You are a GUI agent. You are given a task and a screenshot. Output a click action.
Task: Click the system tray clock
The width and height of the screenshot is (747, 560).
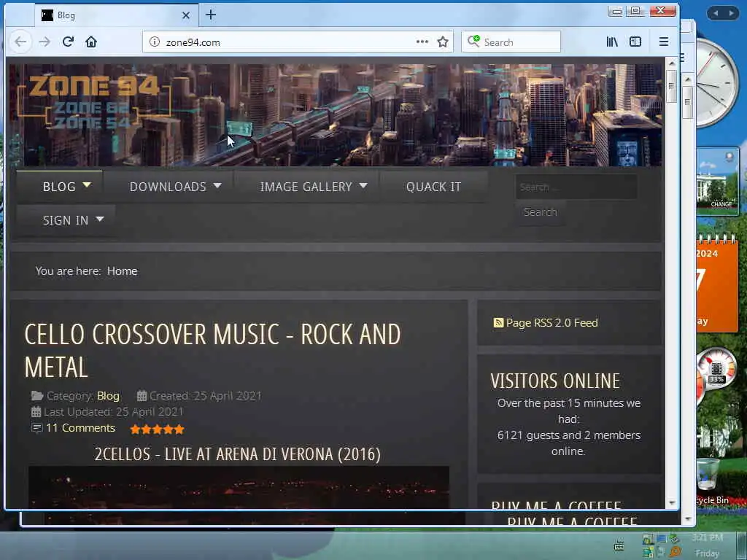tap(707, 545)
